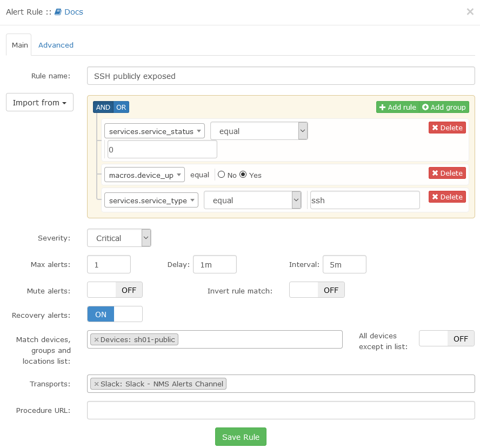Select the No radio for device_up
The width and height of the screenshot is (480, 448).
(x=222, y=175)
